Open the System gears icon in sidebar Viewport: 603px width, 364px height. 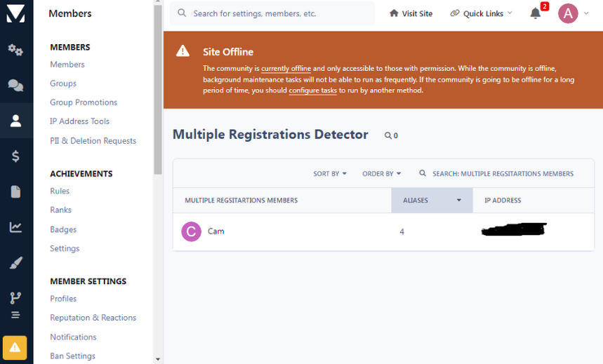click(15, 50)
